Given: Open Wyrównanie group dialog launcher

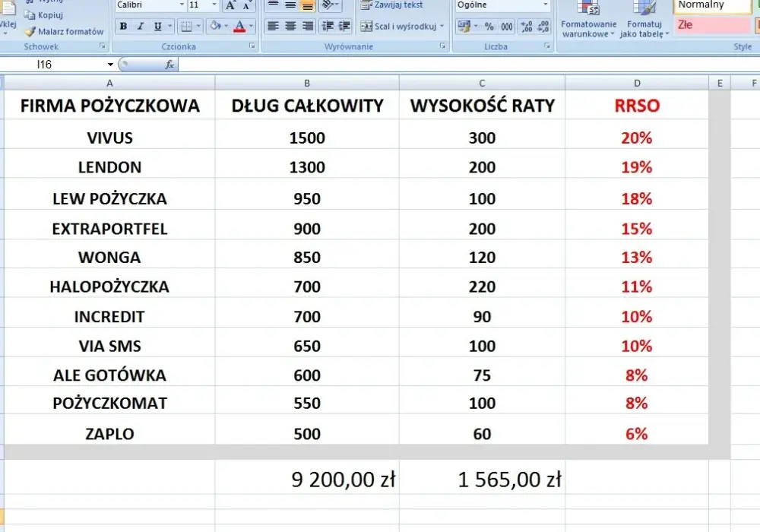Looking at the screenshot, I should click(x=442, y=46).
